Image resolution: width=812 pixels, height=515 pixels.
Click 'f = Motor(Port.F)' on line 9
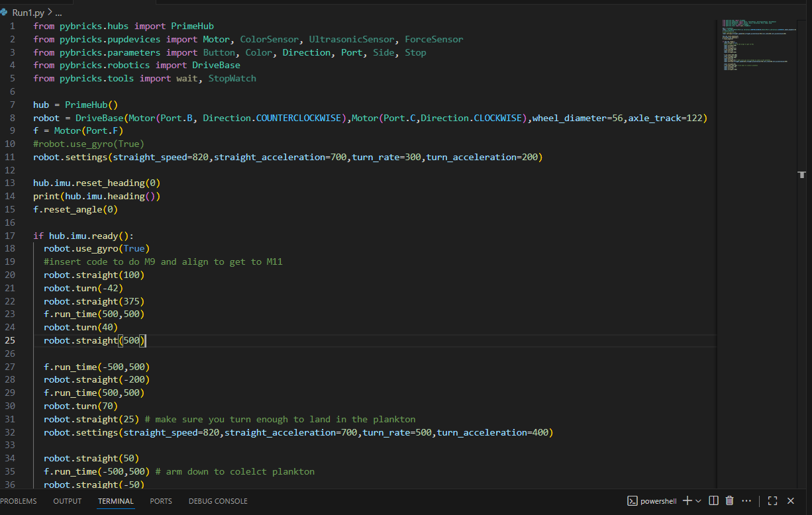[x=78, y=130]
